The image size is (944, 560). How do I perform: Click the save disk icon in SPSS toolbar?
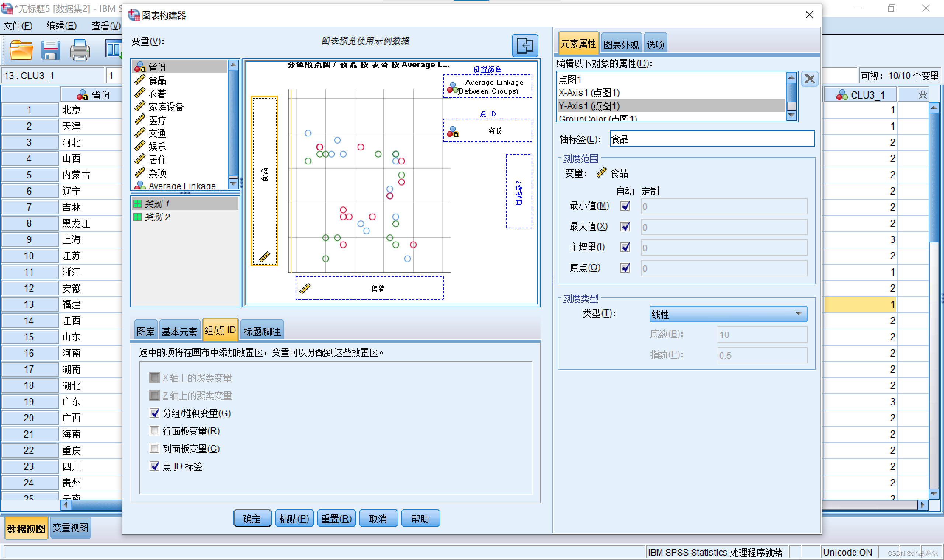(51, 49)
